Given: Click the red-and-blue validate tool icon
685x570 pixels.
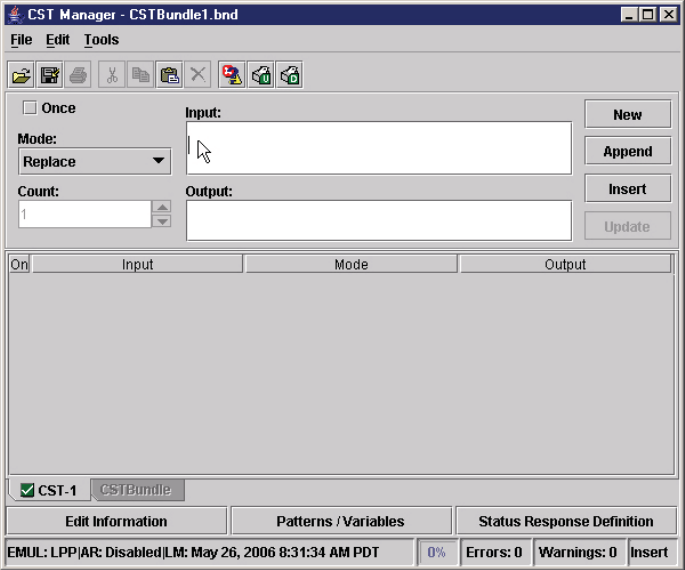Looking at the screenshot, I should tap(232, 75).
